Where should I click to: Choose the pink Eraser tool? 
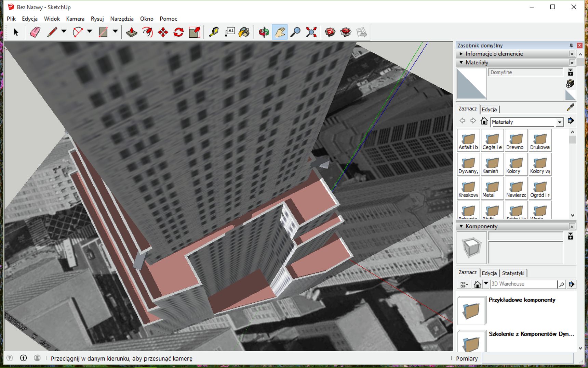pos(35,32)
